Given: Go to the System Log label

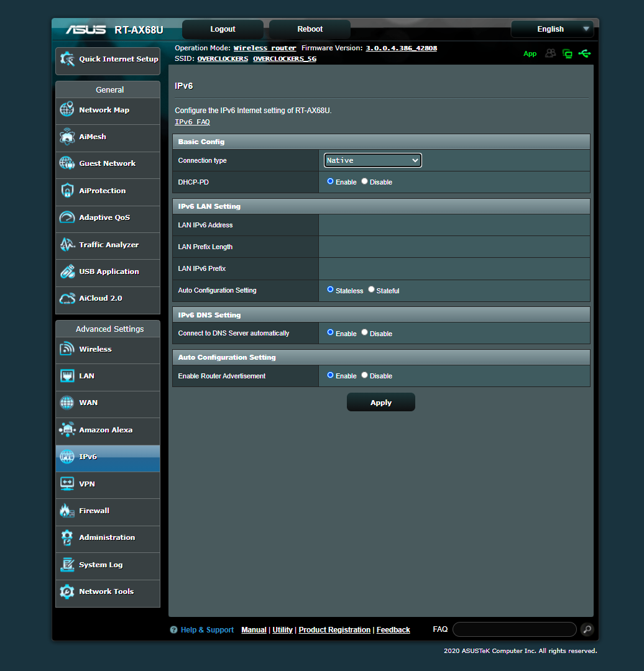Looking at the screenshot, I should 101,565.
